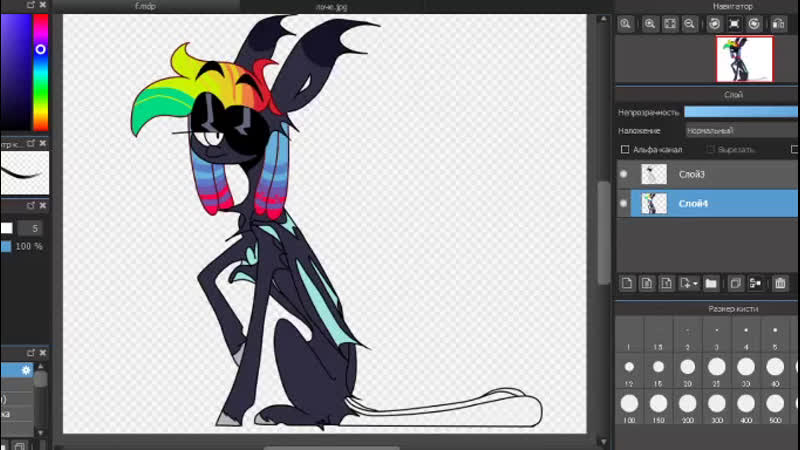Adjust the Непрозрачность opacity slider
This screenshot has width=800, height=450.
(x=740, y=112)
